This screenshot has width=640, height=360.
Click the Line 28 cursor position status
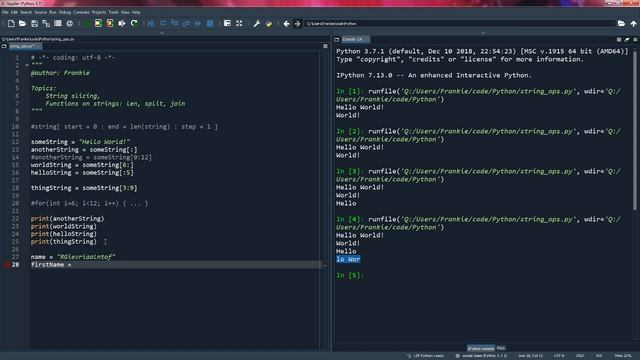(x=531, y=356)
